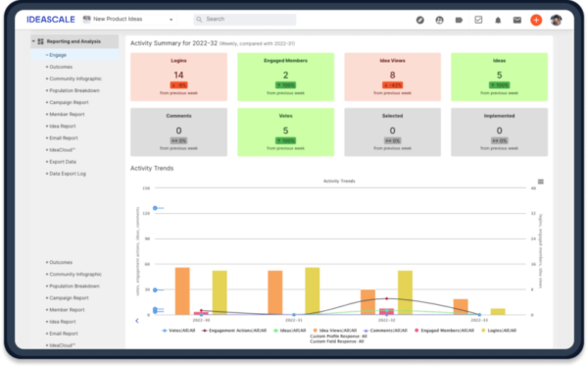Open first Idea Report sidebar item
Image resolution: width=588 pixels, height=367 pixels.
point(63,127)
